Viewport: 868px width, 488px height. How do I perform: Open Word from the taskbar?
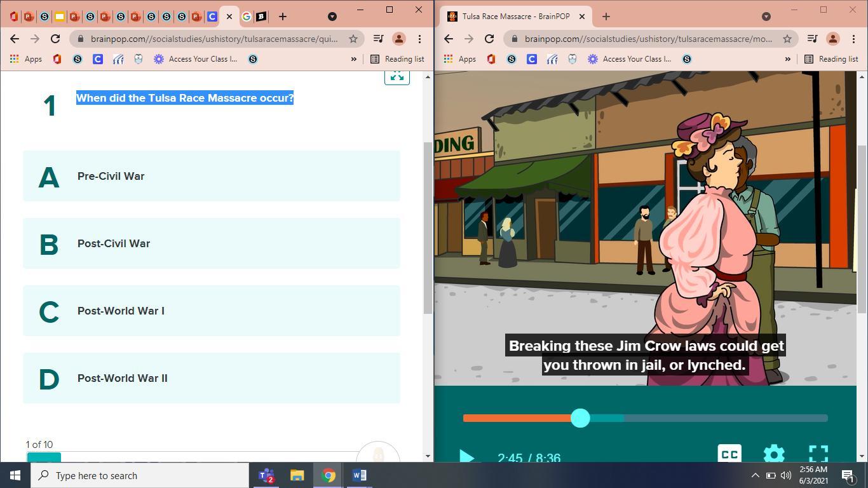tap(359, 475)
